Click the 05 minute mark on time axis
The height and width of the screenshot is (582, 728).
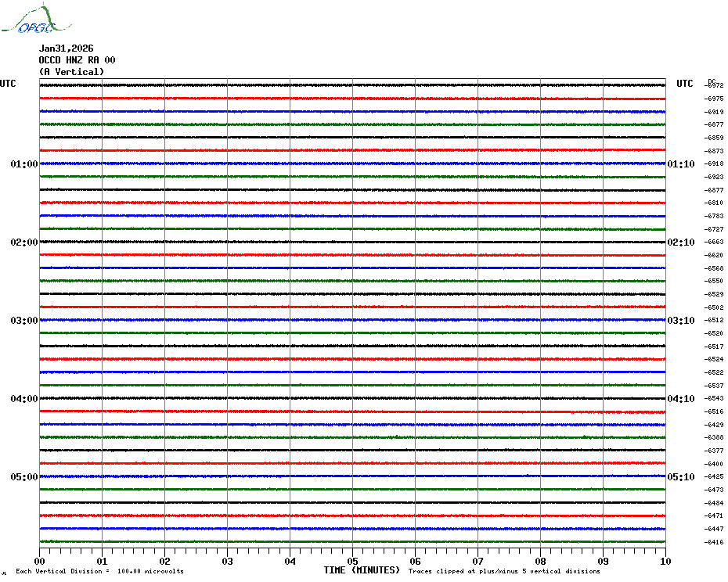pos(352,561)
